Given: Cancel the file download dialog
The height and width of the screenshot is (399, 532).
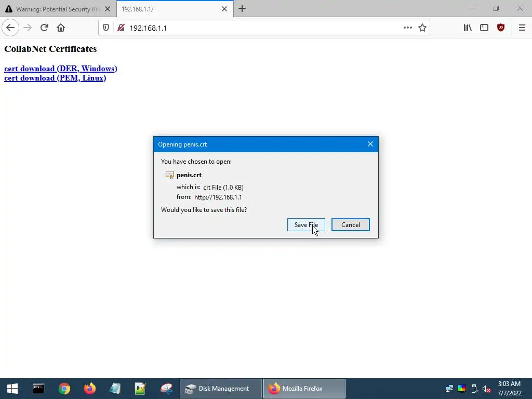Looking at the screenshot, I should 351,224.
